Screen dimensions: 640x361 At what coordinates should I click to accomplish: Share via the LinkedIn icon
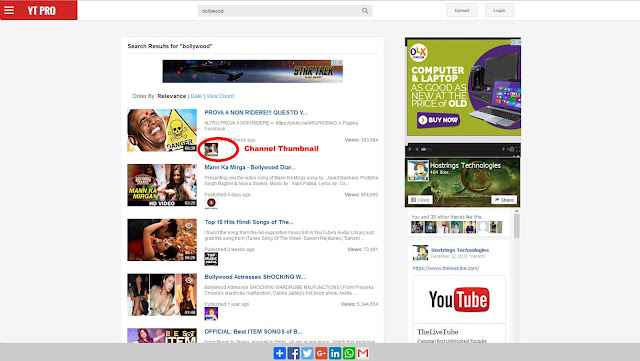[x=335, y=353]
